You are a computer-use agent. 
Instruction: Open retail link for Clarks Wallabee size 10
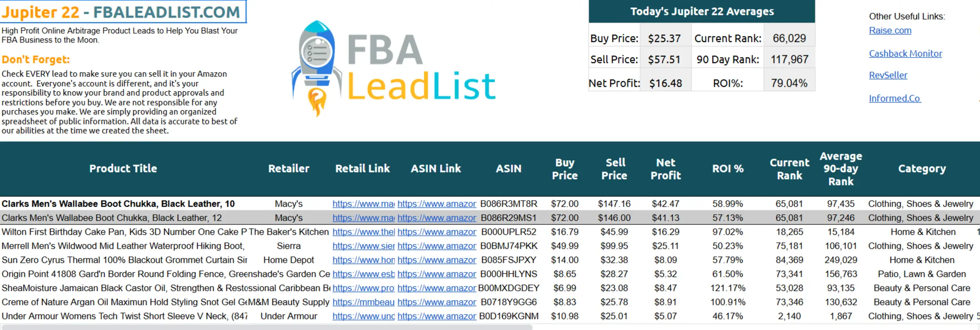coord(363,204)
